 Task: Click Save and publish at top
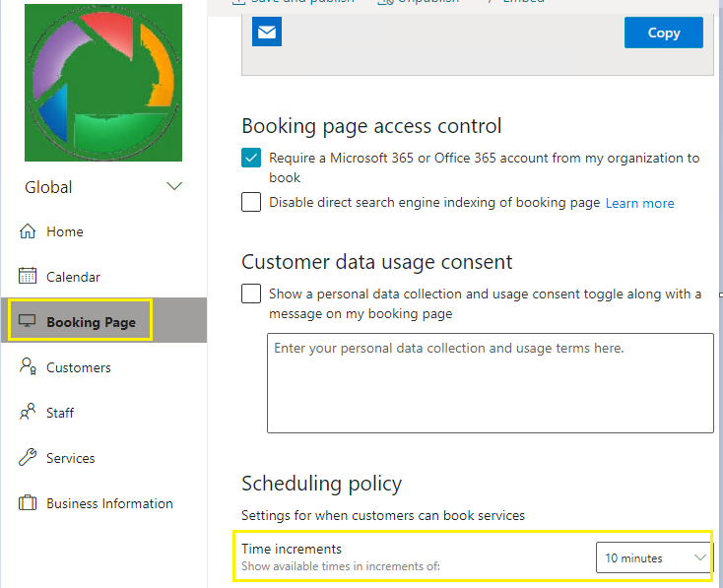(294, 1)
